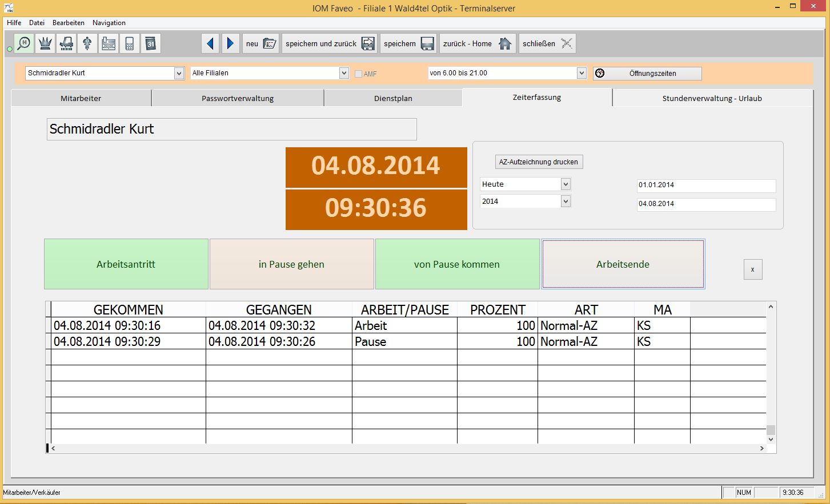The height and width of the screenshot is (504, 830).
Task: Click the start date field 01.01.2014
Action: coord(706,186)
